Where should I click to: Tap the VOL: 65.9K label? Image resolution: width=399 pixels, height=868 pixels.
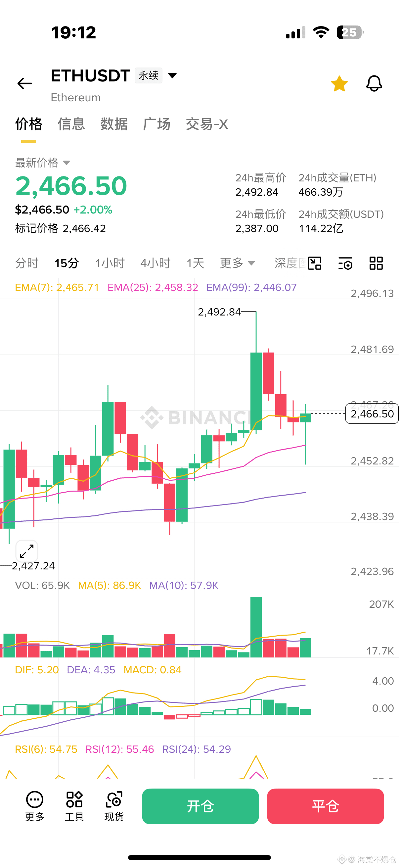pos(42,585)
